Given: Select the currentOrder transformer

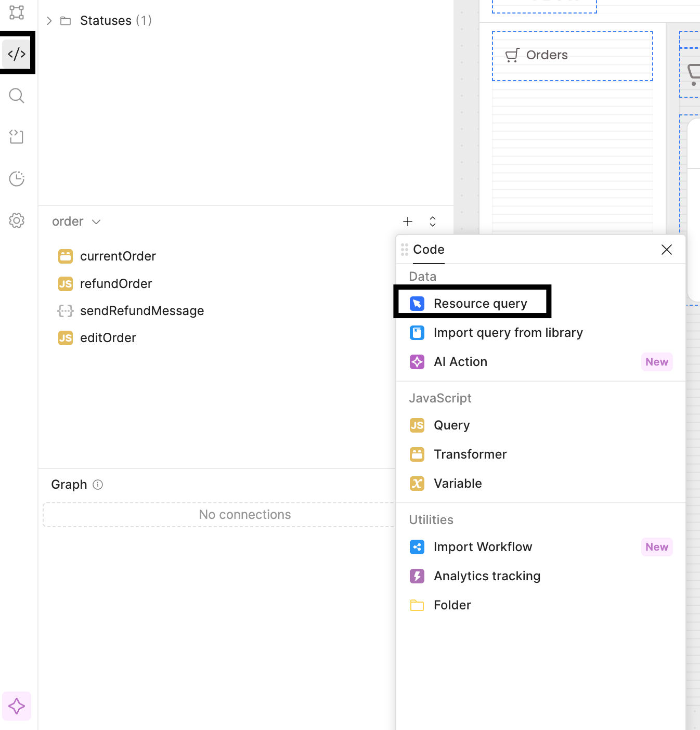Looking at the screenshot, I should (x=118, y=256).
